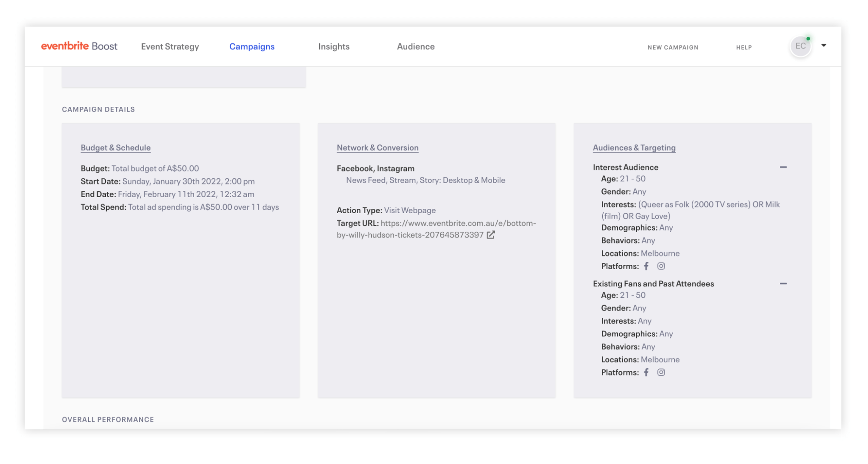Click the CAMPAIGN DETAILS section heading
The image size is (868, 464).
[98, 109]
